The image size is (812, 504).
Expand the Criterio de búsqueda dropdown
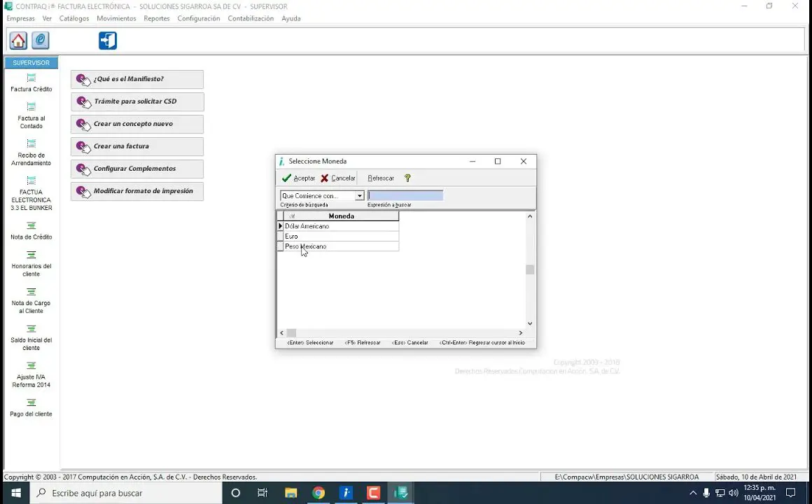click(x=359, y=196)
